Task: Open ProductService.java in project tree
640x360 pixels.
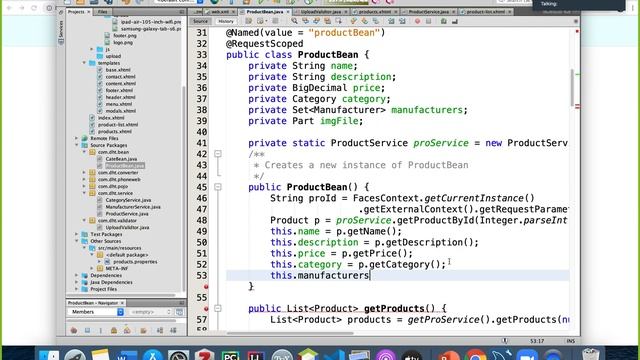Action: (127, 213)
